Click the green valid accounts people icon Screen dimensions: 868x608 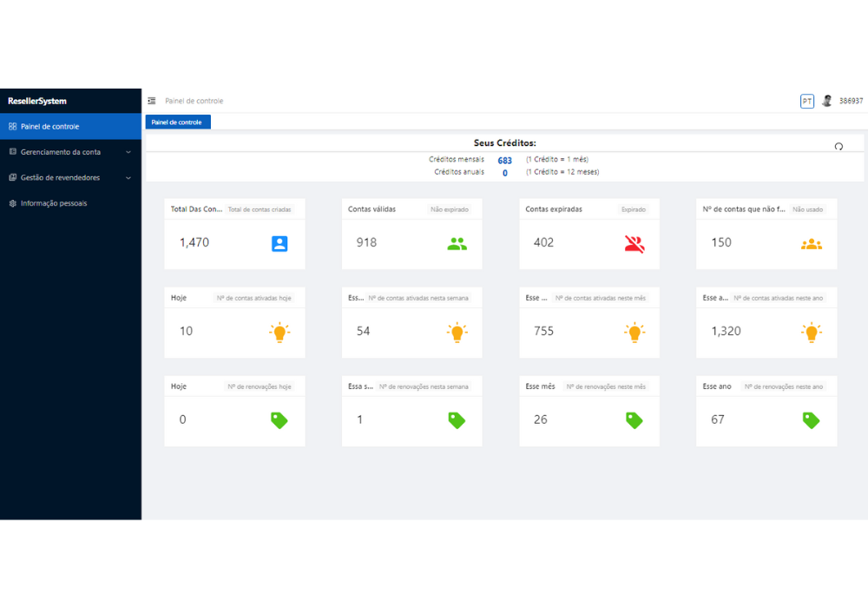pyautogui.click(x=457, y=244)
